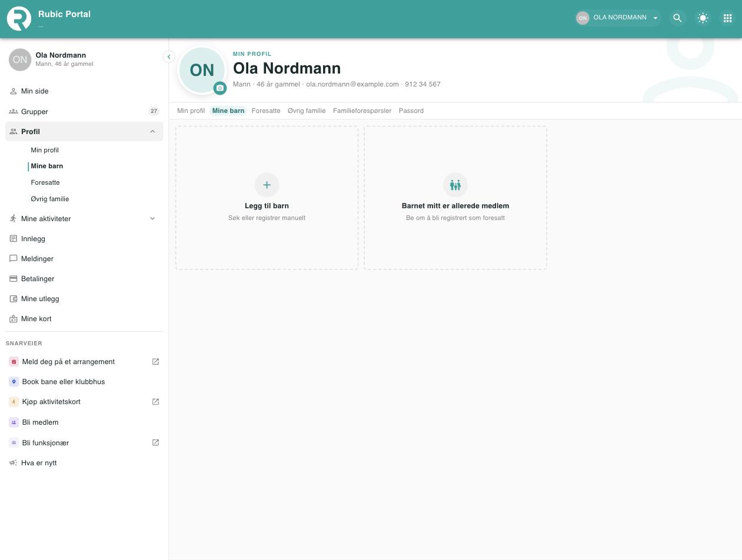Open Foresatte in sidebar submenu
Screen dimensions: 742x560
[45, 182]
